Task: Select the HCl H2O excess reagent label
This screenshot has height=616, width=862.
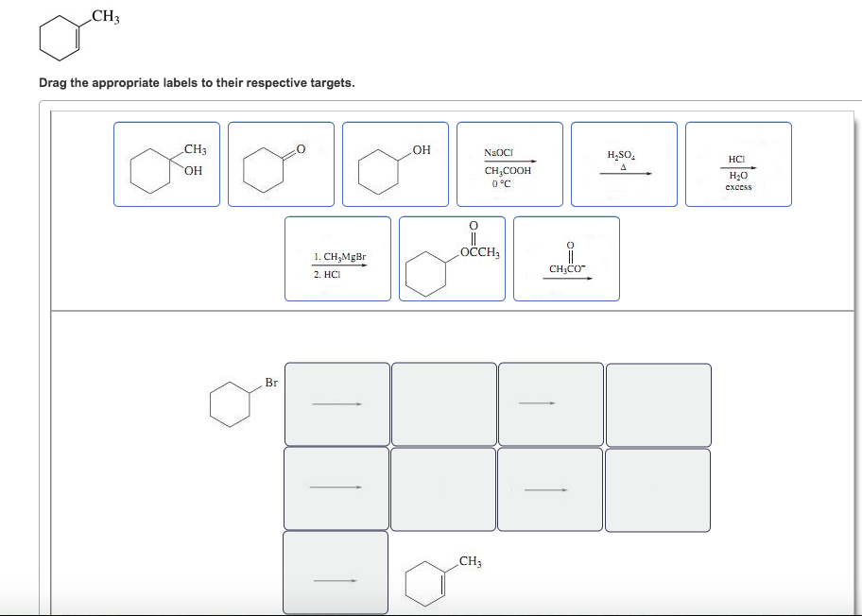Action: (x=738, y=164)
